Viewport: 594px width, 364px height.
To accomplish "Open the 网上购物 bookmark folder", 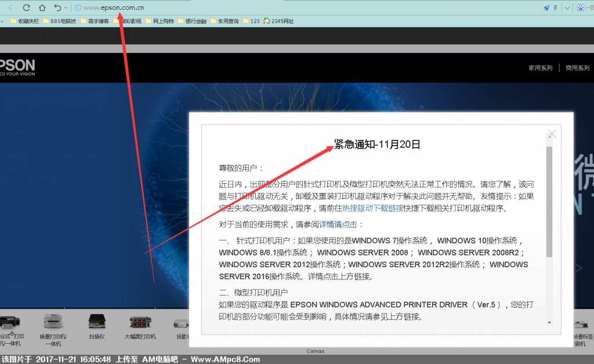I will [x=160, y=21].
